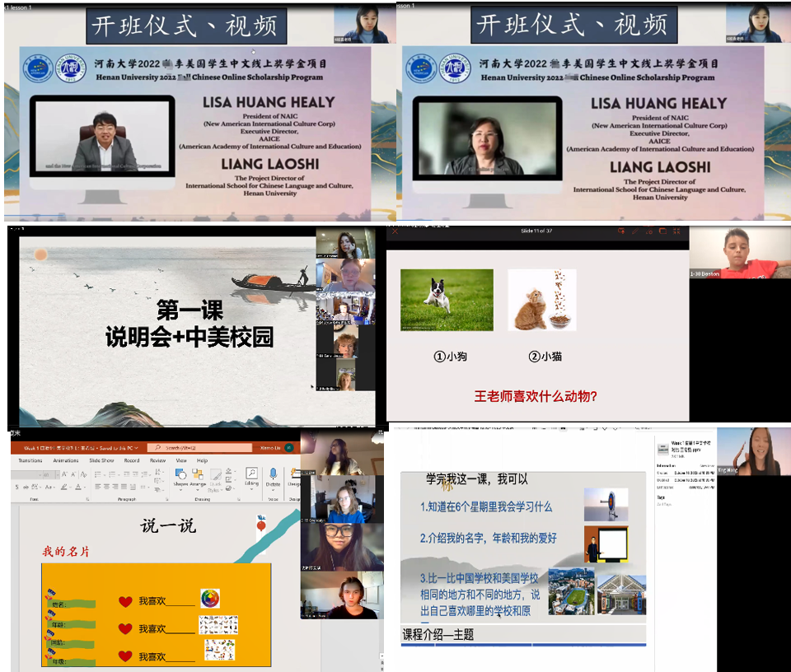The height and width of the screenshot is (672, 791).
Task: Open the Animations ribbon tab
Action: click(66, 460)
